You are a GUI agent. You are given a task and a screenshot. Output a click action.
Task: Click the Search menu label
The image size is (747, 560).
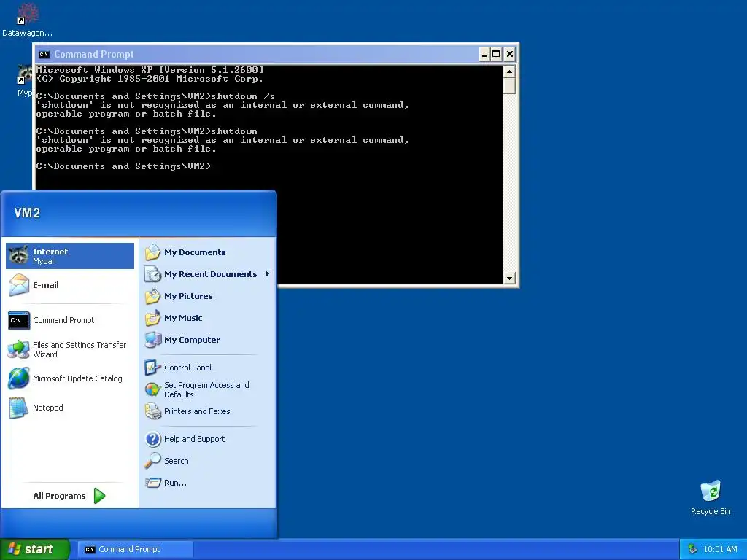176,461
